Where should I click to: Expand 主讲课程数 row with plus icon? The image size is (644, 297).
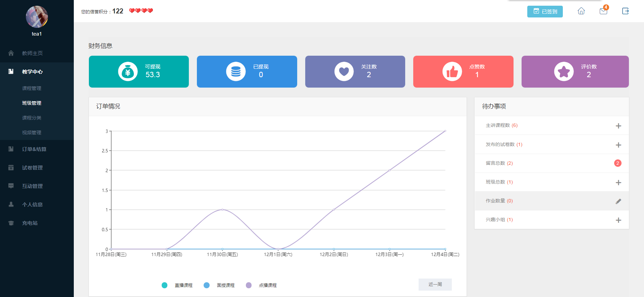[x=619, y=126]
